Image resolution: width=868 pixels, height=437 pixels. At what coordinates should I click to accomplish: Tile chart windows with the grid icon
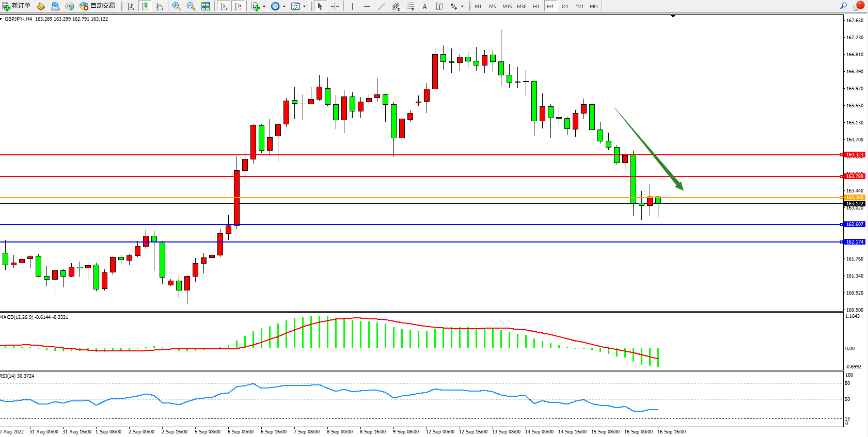206,6
